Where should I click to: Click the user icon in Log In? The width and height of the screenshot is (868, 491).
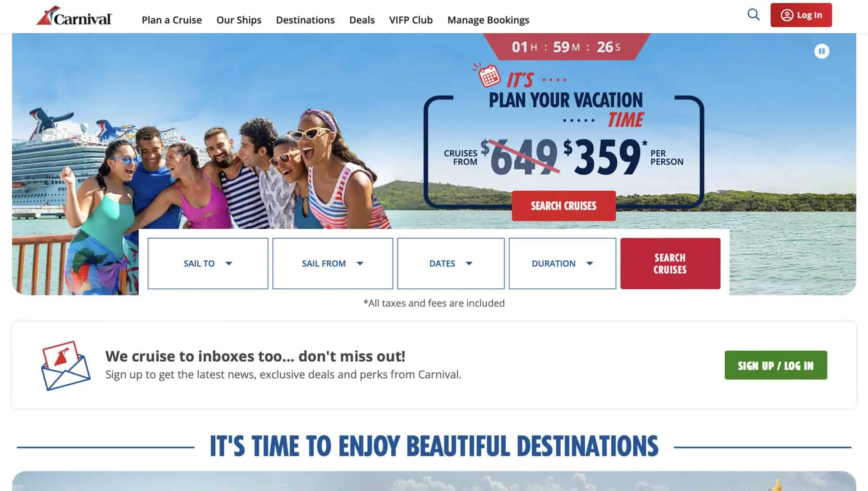coord(787,15)
